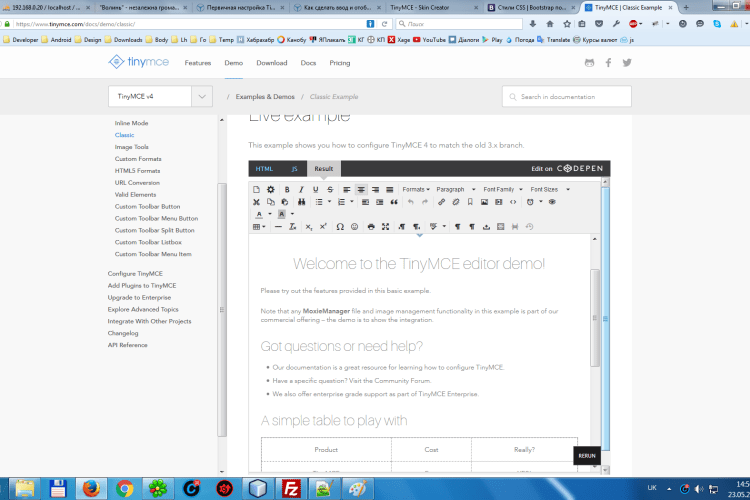Toggle Italic formatting

tap(301, 189)
